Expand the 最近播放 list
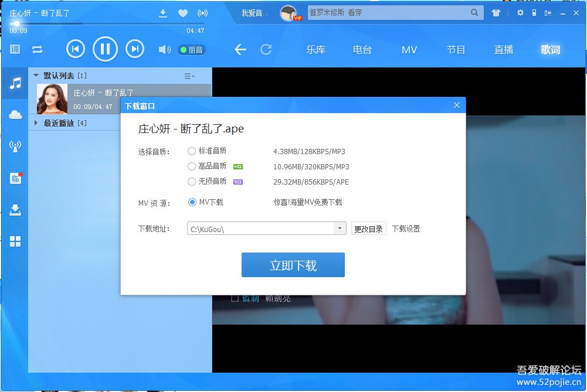Screen dimensions: 587x392 point(36,122)
